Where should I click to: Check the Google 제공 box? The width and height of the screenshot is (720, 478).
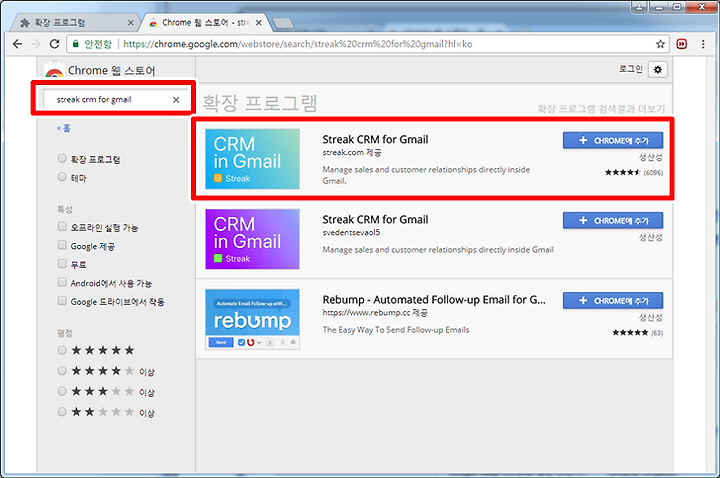[62, 245]
